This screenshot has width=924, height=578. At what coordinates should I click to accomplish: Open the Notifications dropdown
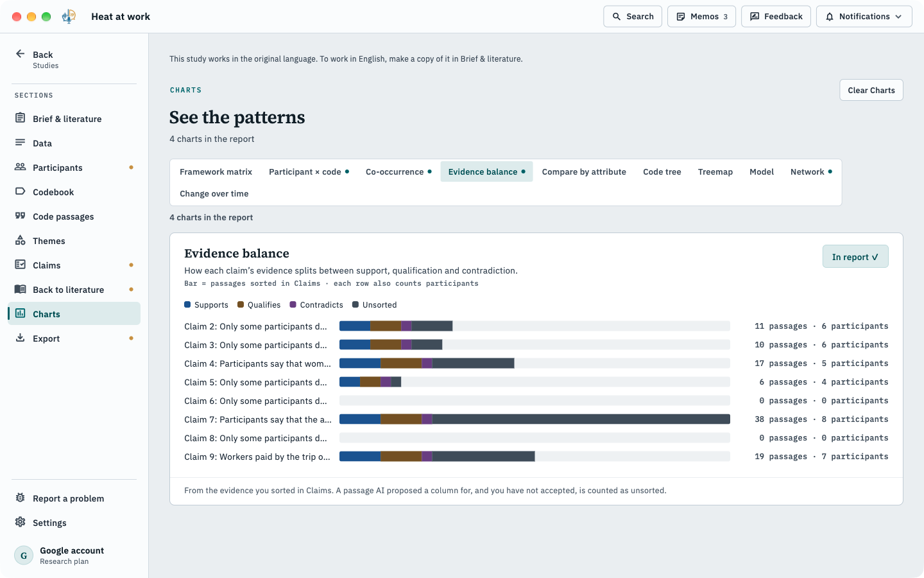pos(864,17)
